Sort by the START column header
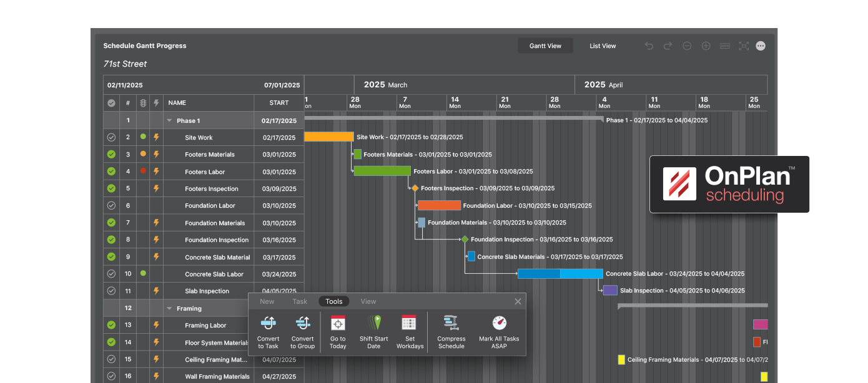This screenshot has width=868, height=383. 279,103
